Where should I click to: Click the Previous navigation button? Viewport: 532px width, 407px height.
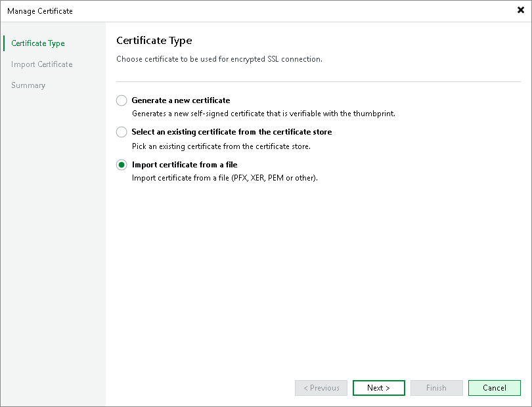pos(321,388)
